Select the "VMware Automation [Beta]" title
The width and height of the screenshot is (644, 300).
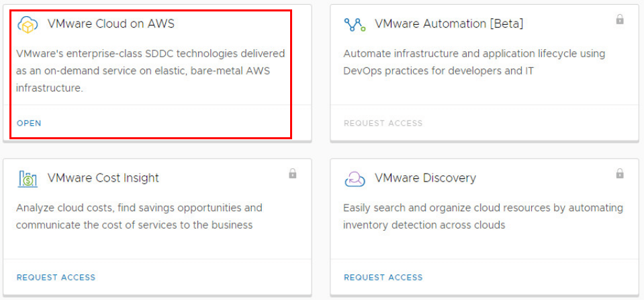click(449, 24)
